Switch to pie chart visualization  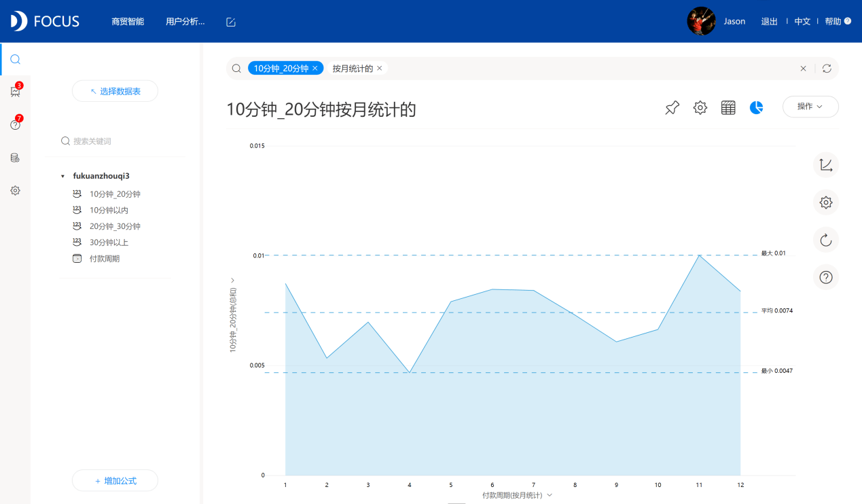pyautogui.click(x=756, y=107)
